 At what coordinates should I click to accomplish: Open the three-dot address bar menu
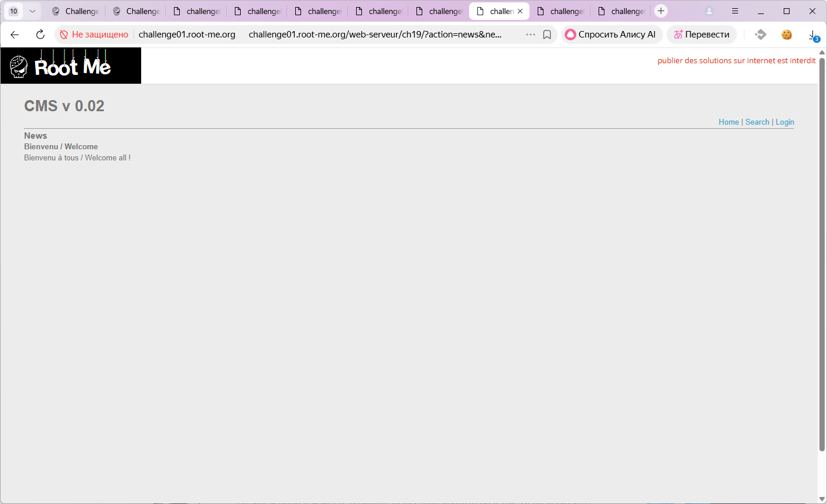(x=531, y=35)
